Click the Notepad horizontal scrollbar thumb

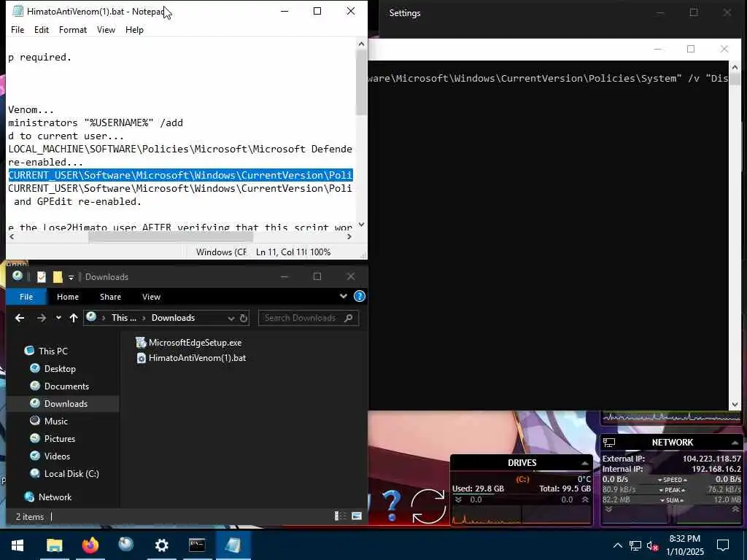(171, 237)
